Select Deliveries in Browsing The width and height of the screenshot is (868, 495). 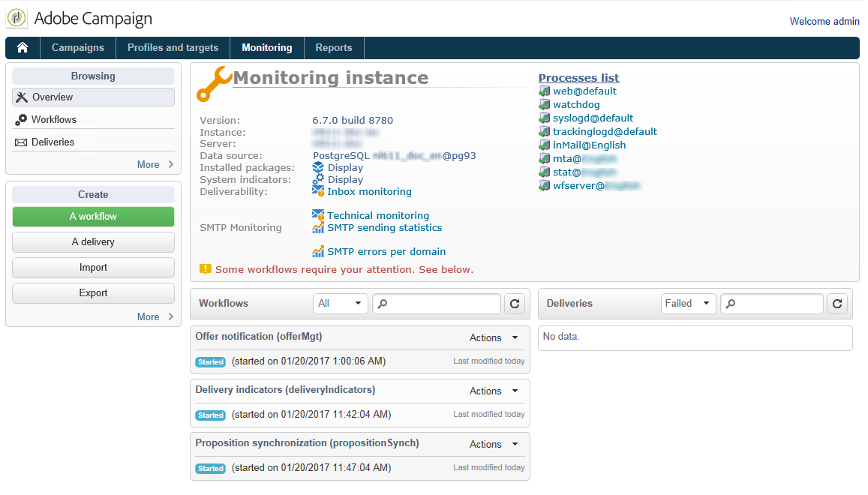93,142
